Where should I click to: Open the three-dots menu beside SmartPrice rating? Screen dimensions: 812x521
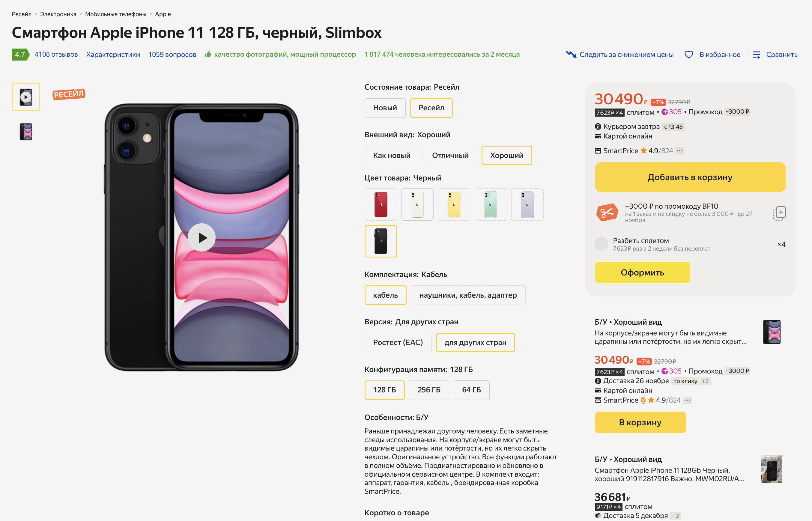(x=680, y=151)
